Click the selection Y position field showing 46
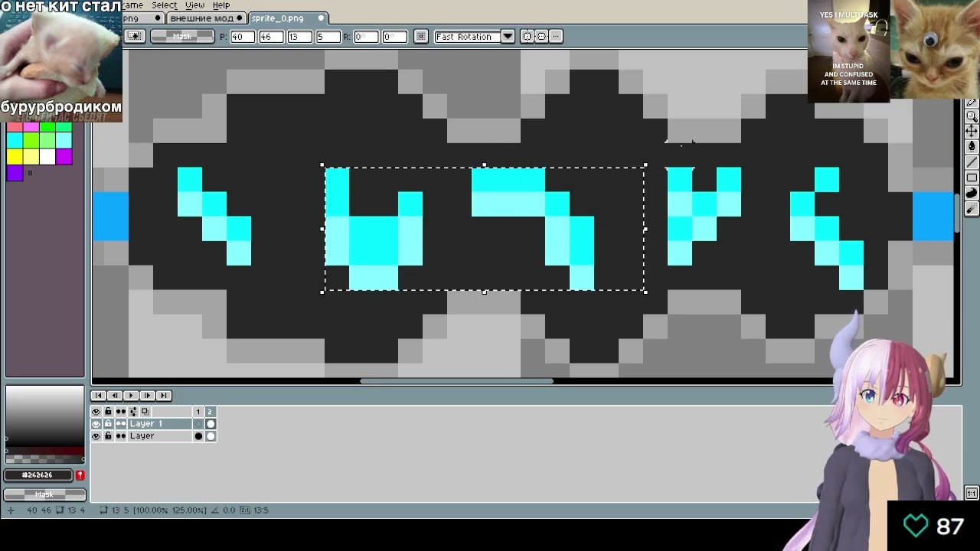Viewport: 980px width, 551px height. pos(270,36)
